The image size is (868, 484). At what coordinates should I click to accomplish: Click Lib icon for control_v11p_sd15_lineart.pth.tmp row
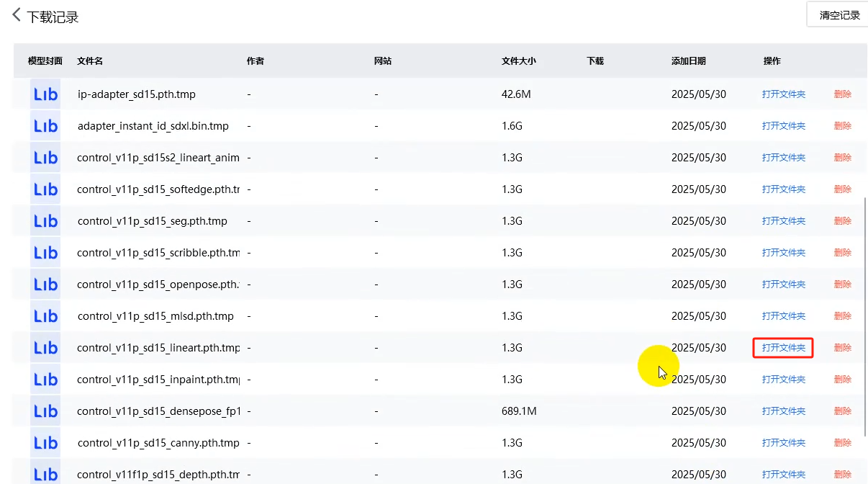click(x=45, y=348)
